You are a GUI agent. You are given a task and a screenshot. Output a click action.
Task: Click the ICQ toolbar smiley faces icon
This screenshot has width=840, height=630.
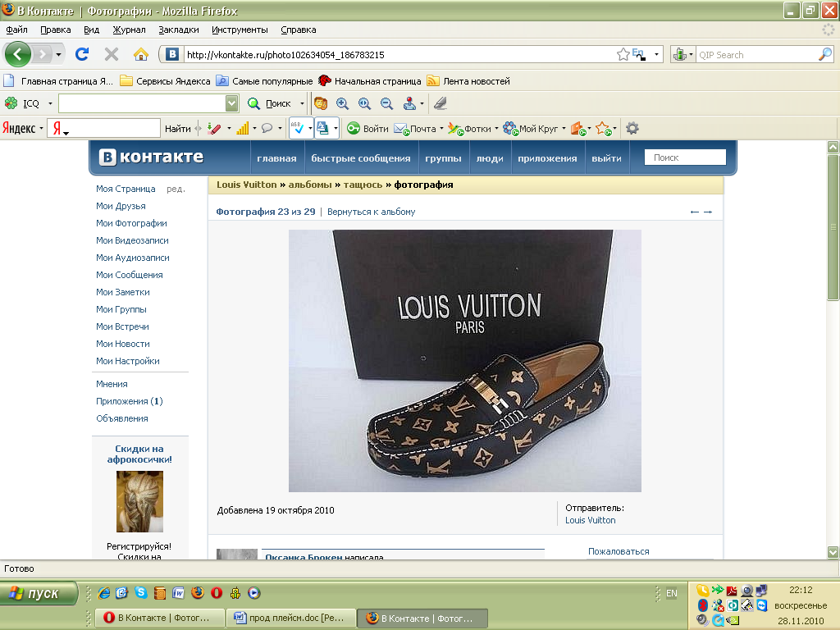tap(321, 103)
